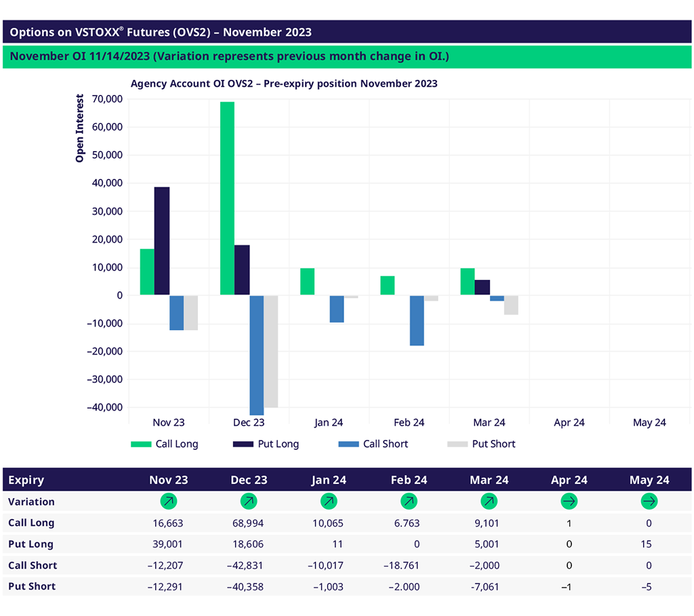Click the Jan 24 variation up-arrow icon
The image size is (694, 616).
329,501
